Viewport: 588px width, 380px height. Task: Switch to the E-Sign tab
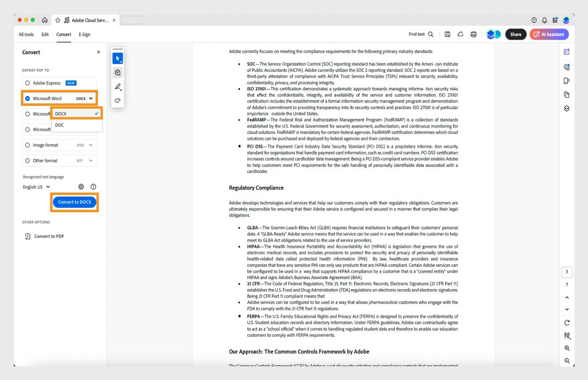point(85,34)
